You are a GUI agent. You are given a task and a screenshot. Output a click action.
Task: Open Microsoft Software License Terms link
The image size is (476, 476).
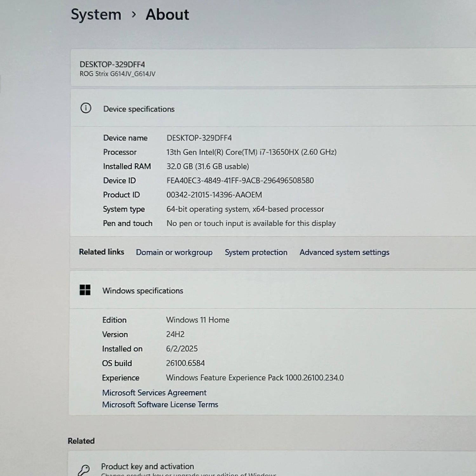pyautogui.click(x=160, y=405)
